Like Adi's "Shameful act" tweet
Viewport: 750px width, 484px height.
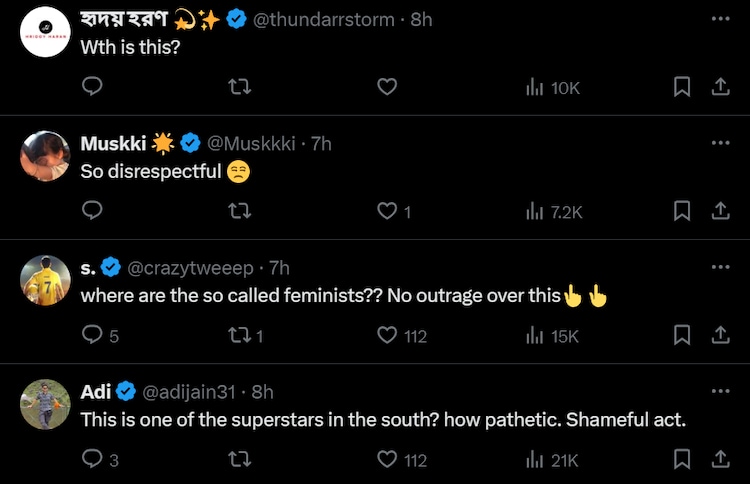pyautogui.click(x=388, y=459)
